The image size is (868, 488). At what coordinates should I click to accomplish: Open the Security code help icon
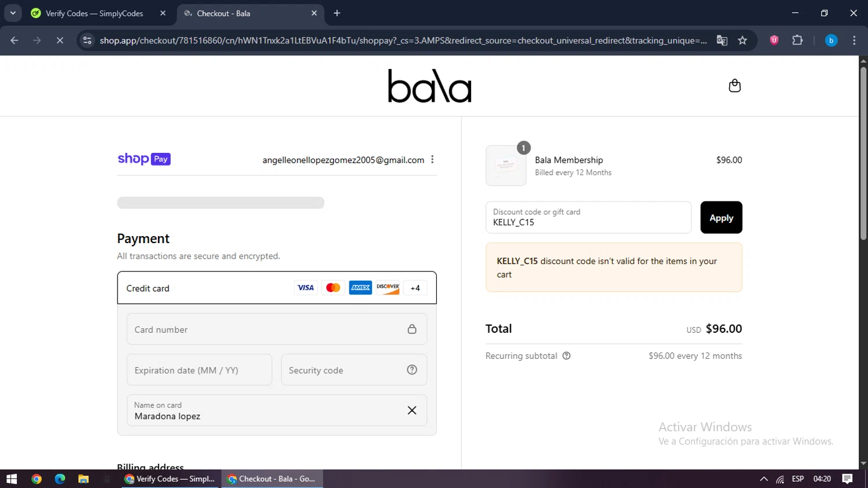[x=412, y=370]
